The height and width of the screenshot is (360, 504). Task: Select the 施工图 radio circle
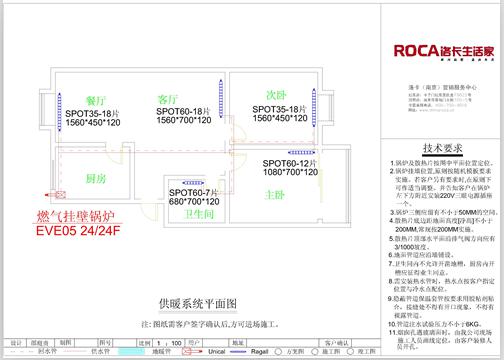coord(314,352)
